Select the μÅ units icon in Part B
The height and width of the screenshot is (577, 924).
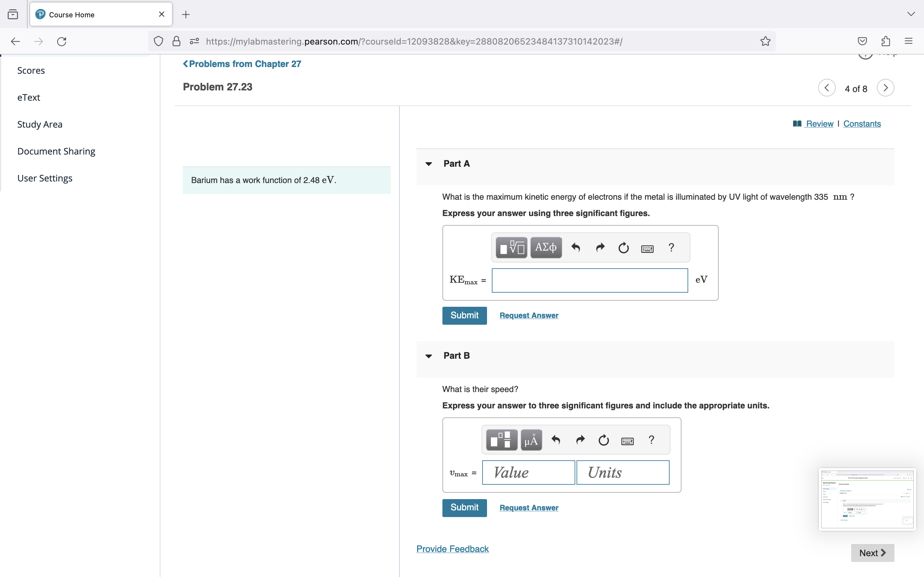[x=531, y=439]
